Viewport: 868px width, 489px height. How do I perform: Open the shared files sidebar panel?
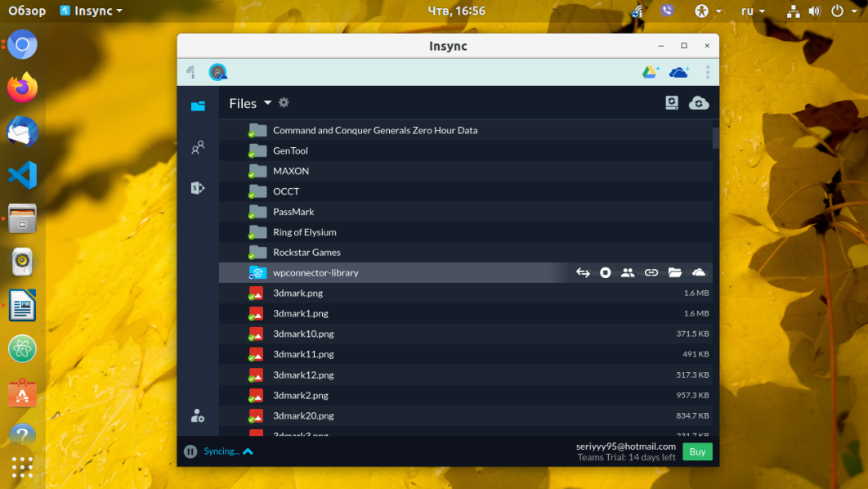(x=198, y=147)
